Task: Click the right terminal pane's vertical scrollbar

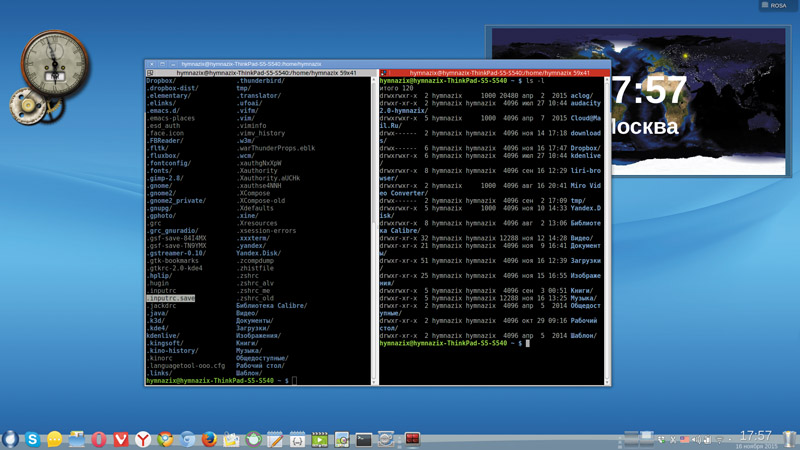Action: 607,231
